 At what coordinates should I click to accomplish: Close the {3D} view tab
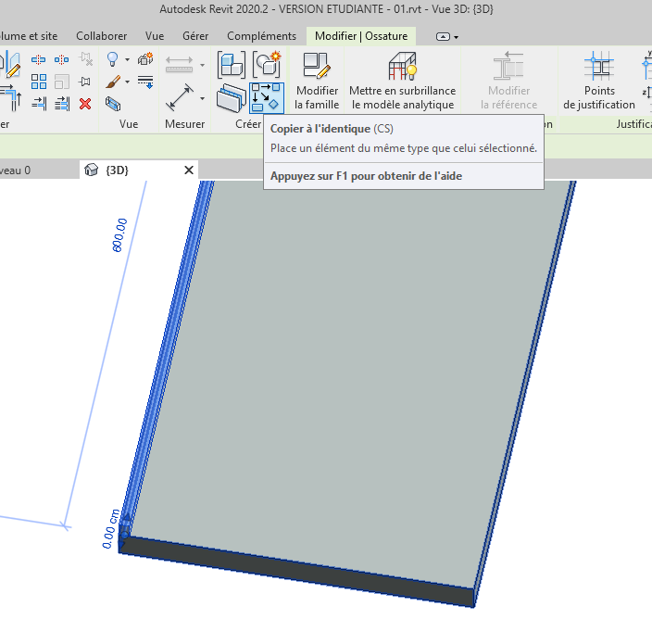189,170
